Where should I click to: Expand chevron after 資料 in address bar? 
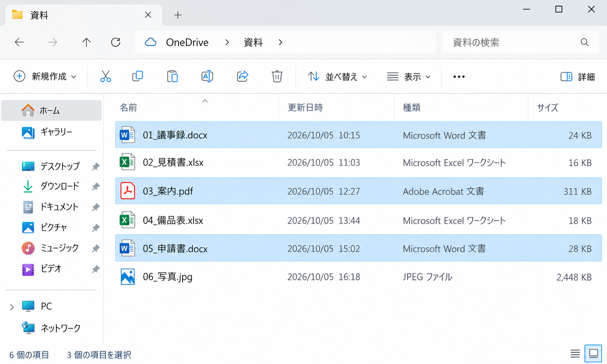coord(280,42)
